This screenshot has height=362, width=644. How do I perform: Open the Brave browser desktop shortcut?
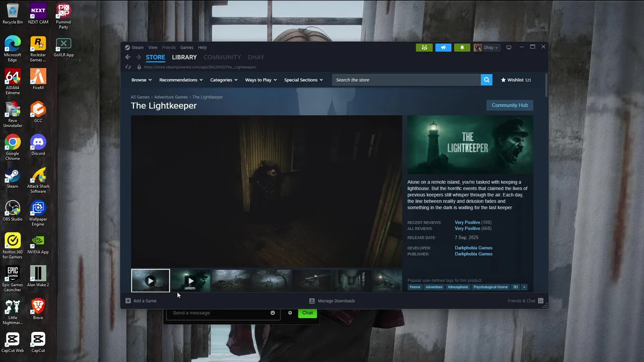[38, 309]
